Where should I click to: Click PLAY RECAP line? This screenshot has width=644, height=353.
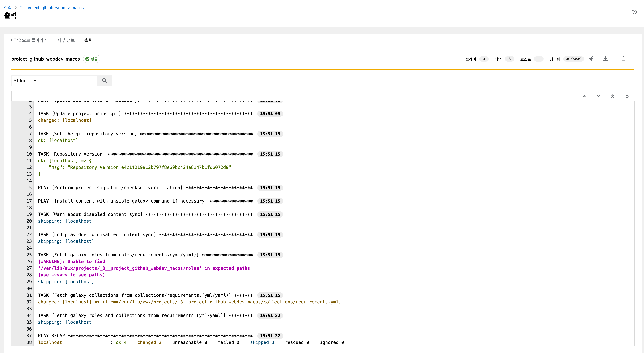point(145,336)
